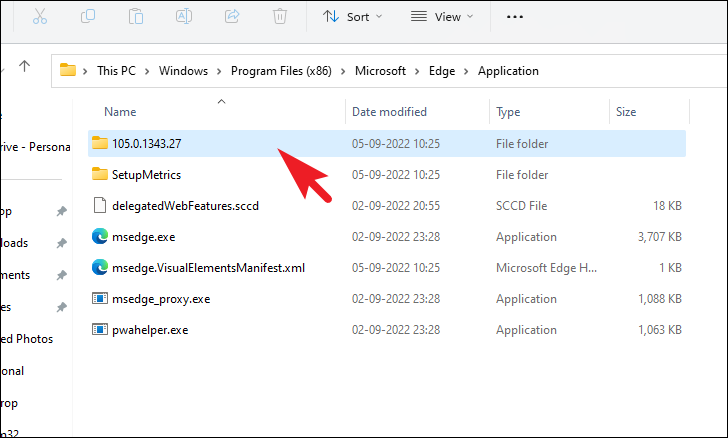Viewport: 728px width, 438px height.
Task: Navigate to Windows in breadcrumb
Action: (183, 71)
